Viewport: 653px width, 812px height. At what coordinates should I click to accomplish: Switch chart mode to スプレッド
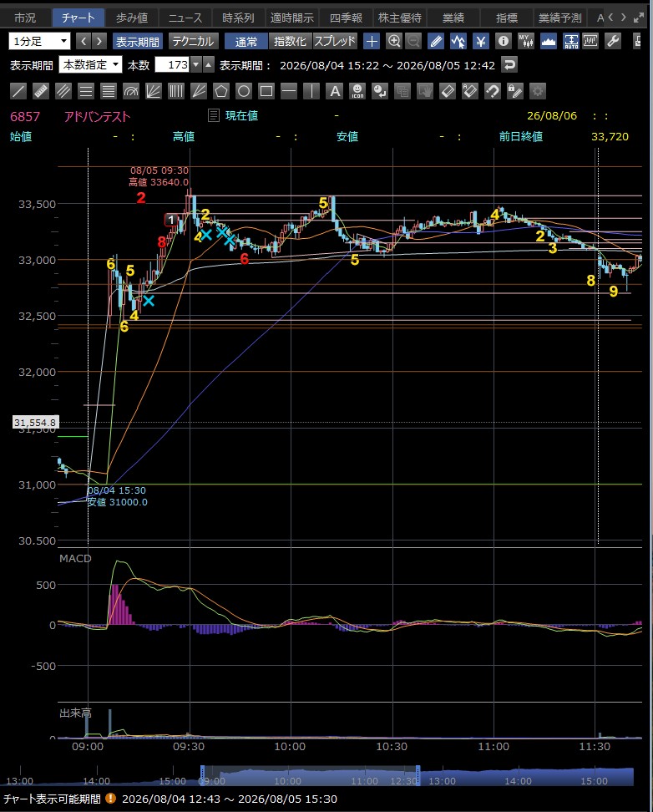(x=335, y=41)
